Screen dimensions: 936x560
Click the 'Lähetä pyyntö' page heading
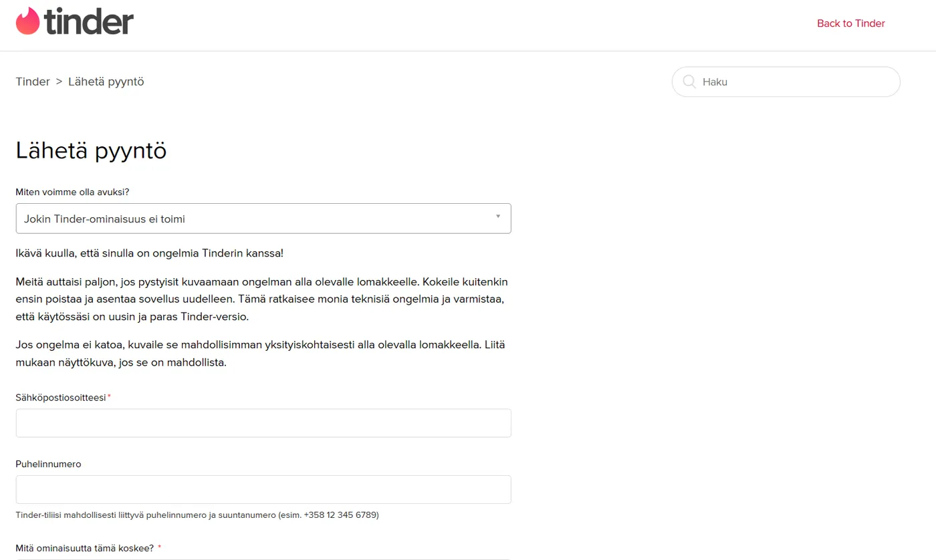91,150
